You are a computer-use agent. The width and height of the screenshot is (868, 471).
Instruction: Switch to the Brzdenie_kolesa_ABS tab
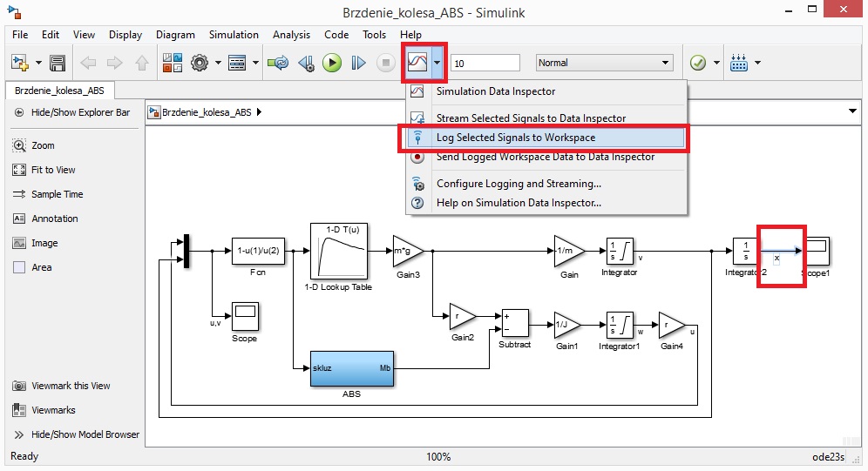60,91
